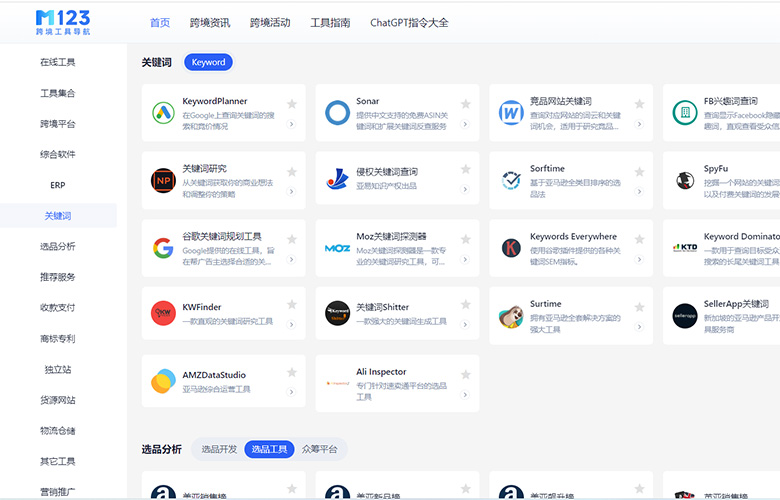Click arrow on 关键词研究 card

[292, 192]
